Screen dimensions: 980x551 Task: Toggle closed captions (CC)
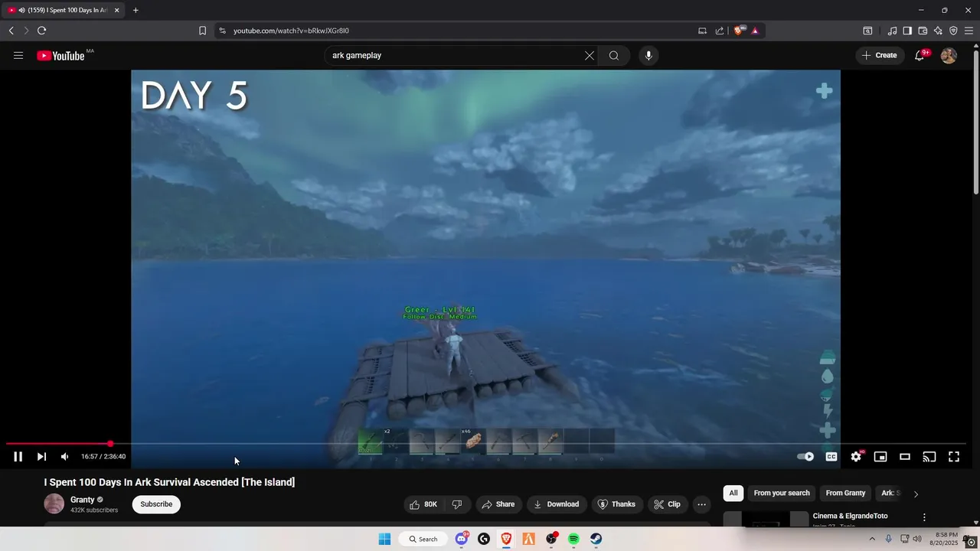point(831,457)
